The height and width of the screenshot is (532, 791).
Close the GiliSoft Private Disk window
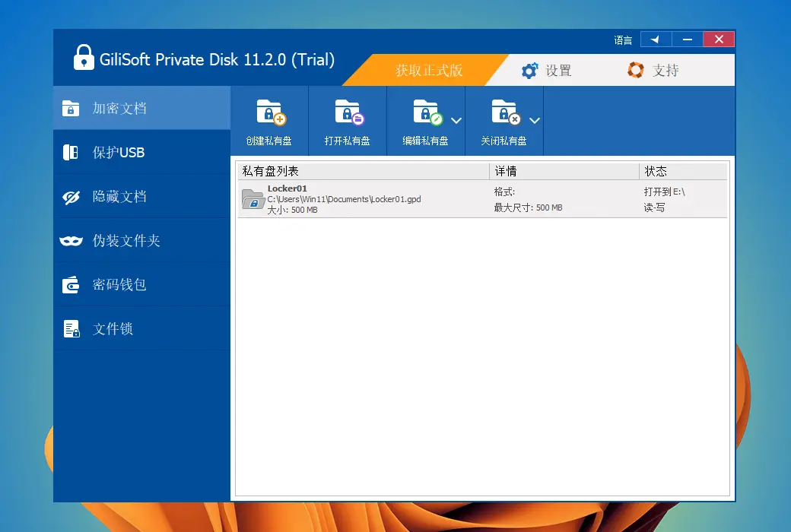[x=719, y=40]
